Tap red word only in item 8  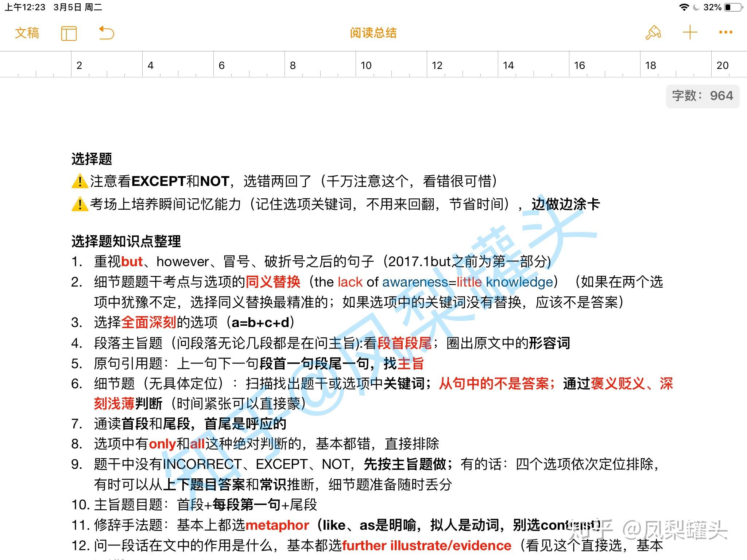[163, 444]
